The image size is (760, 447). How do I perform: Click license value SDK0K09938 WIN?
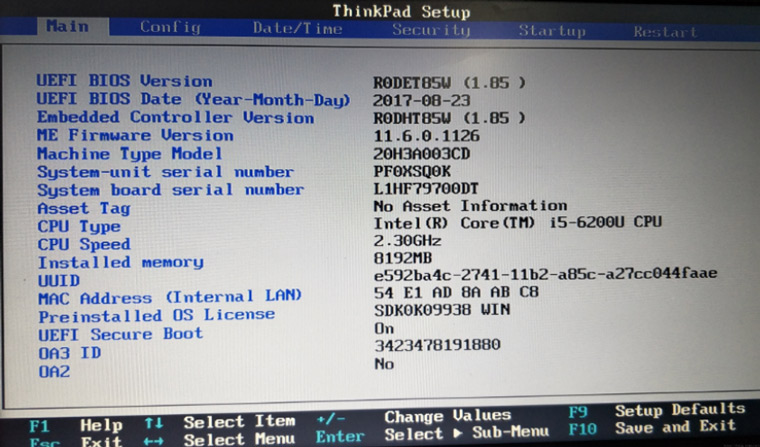click(442, 310)
